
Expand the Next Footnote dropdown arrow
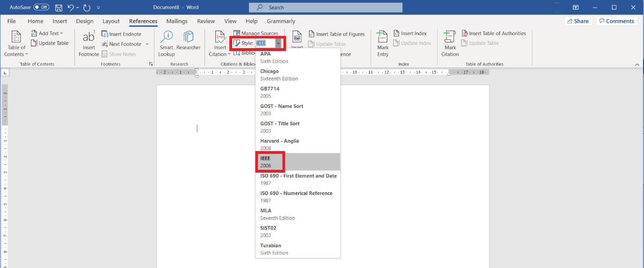[x=147, y=44]
